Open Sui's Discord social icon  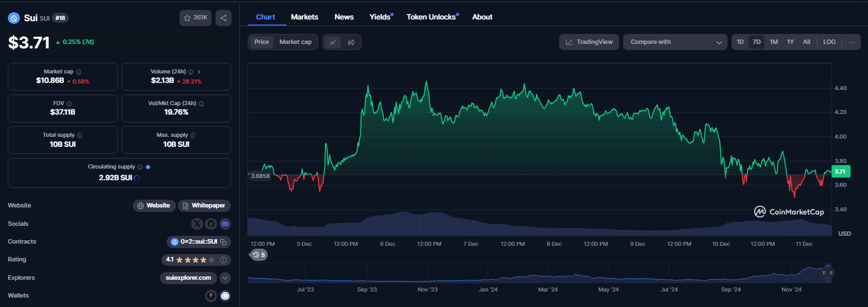[x=225, y=224]
